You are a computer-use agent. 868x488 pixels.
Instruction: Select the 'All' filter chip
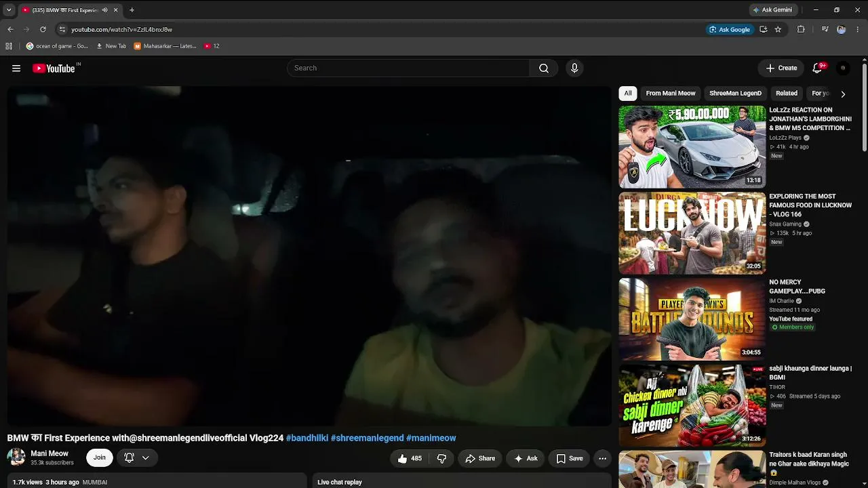coord(628,94)
